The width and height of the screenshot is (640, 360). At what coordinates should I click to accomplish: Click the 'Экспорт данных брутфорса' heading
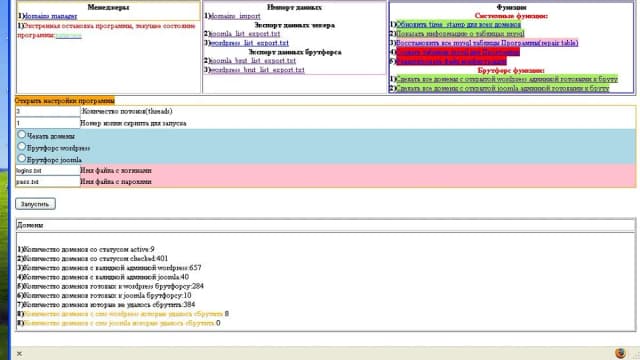click(295, 52)
